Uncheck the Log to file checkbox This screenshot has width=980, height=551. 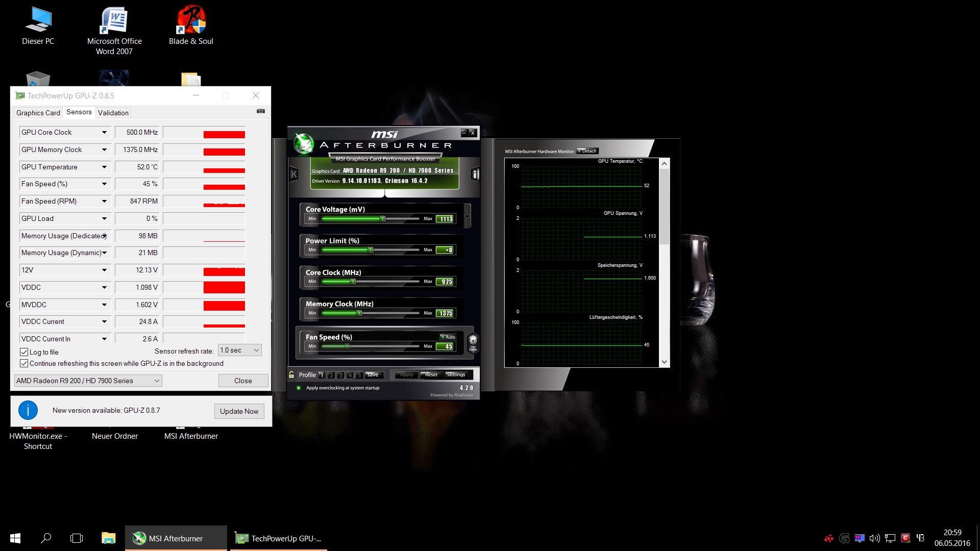click(x=24, y=352)
